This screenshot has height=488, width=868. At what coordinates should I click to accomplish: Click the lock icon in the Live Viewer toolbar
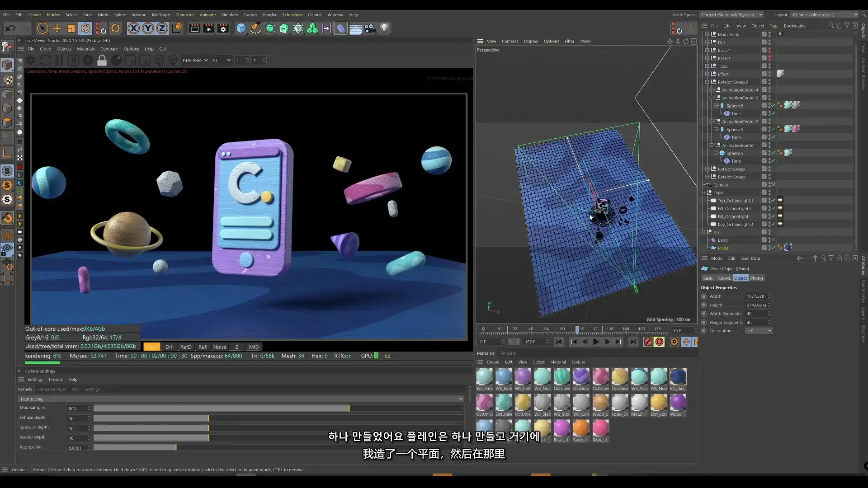point(102,60)
